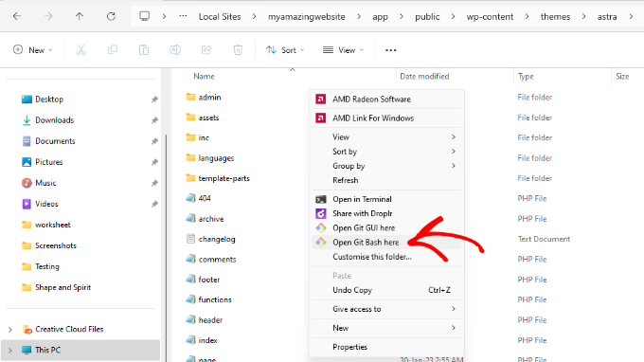
Task: Open the See more three-dots menu
Action: pyautogui.click(x=390, y=50)
